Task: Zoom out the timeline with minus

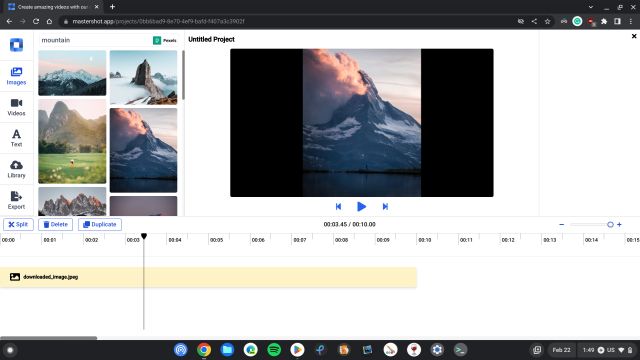Action: (562, 224)
